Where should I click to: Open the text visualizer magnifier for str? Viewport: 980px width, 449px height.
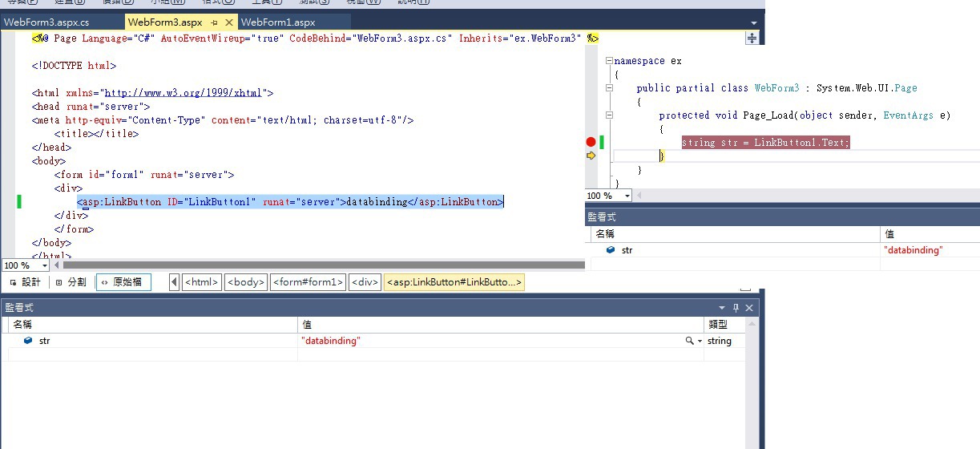point(688,341)
